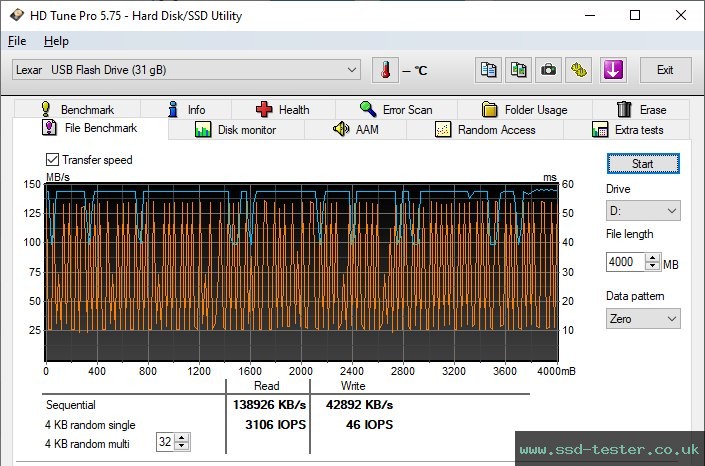Switch to the Erase tab
Screen dimensions: 705x466
[x=641, y=109]
